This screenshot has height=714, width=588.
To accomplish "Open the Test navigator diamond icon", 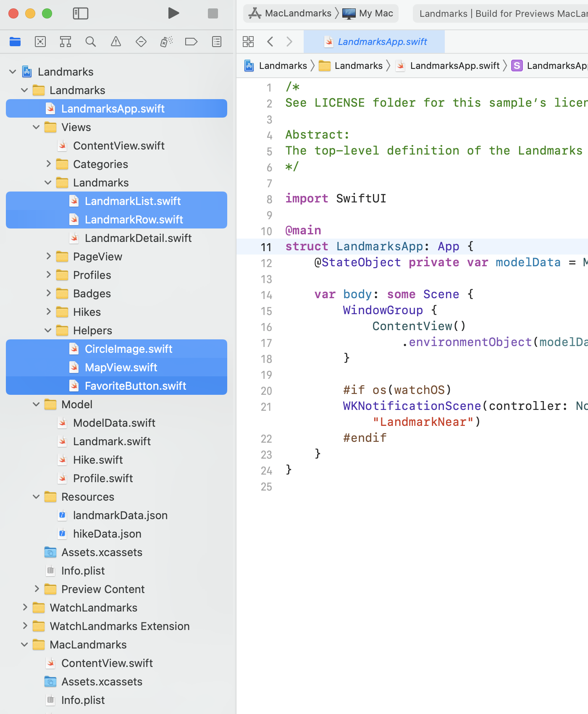I will pos(141,42).
